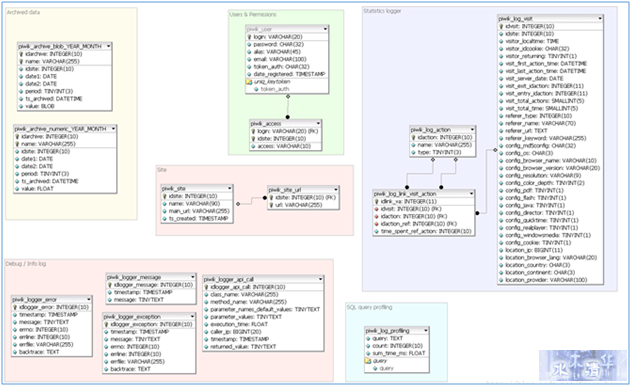Click the relationship endpoint dot above piwik_access
Viewport: 632px width, 386px height.
tap(287, 117)
